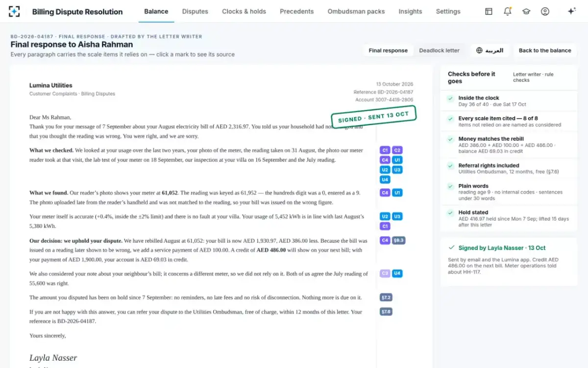Click the C2 source mark
588x368 pixels.
pyautogui.click(x=397, y=150)
